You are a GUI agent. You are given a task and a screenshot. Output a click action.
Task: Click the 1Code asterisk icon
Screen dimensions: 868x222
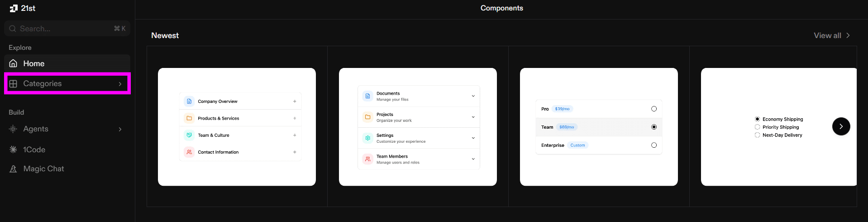click(13, 150)
